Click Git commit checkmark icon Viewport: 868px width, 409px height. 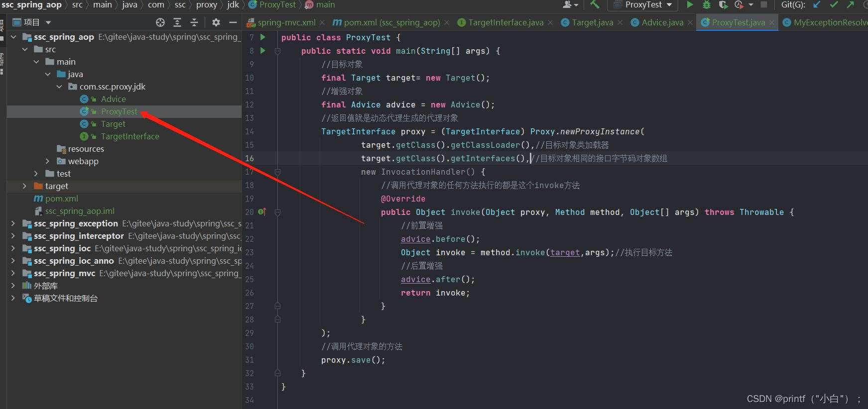[x=833, y=5]
